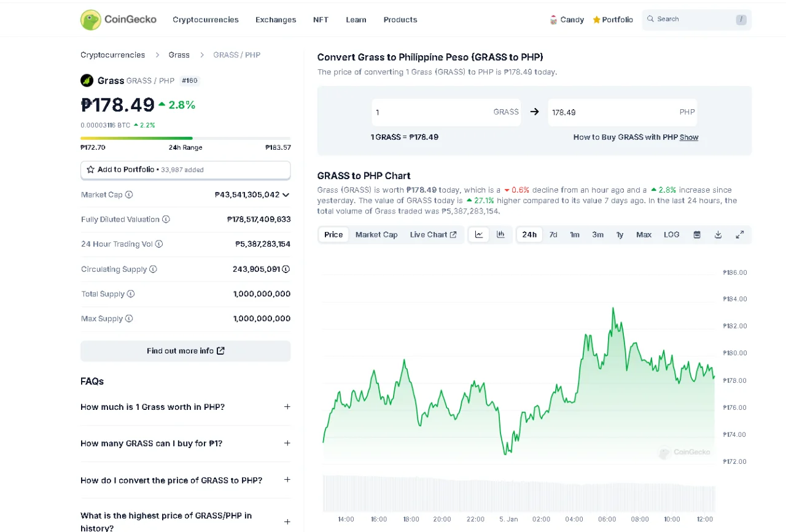Click the ₱172.70 range low value
The image size is (786, 532).
93,148
